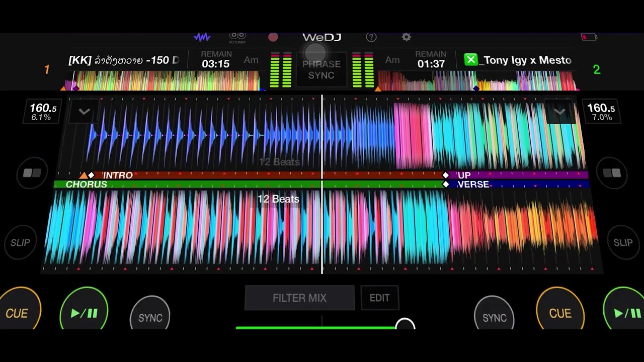Screen dimensions: 644x362
Task: Click the crossfader slider handle
Action: tap(405, 325)
